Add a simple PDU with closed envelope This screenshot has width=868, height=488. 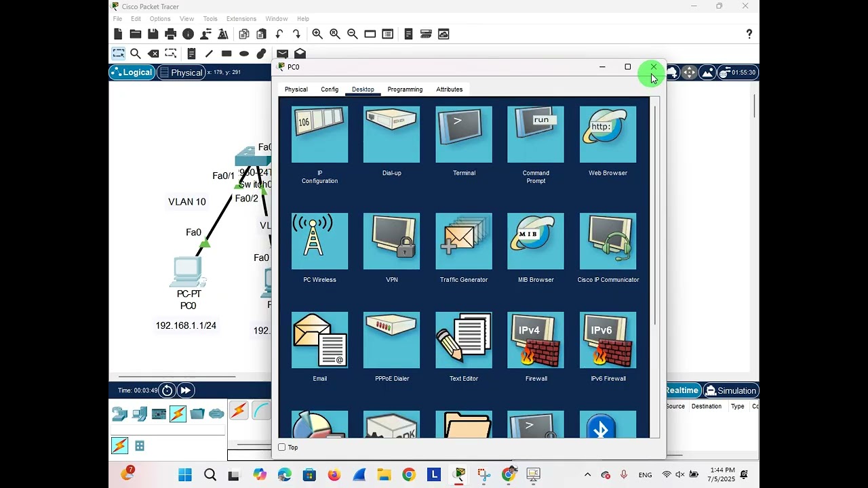(283, 54)
